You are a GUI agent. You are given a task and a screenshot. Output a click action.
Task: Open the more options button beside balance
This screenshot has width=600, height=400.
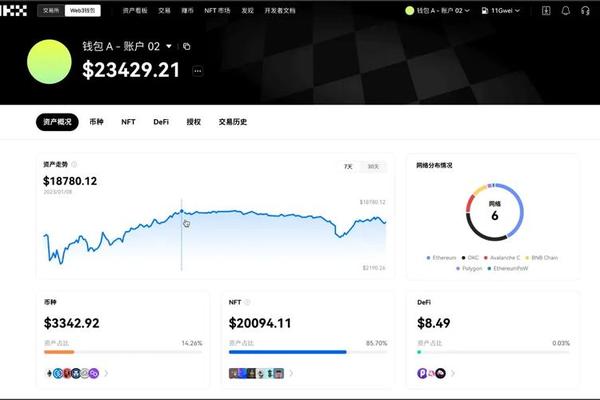coord(197,71)
